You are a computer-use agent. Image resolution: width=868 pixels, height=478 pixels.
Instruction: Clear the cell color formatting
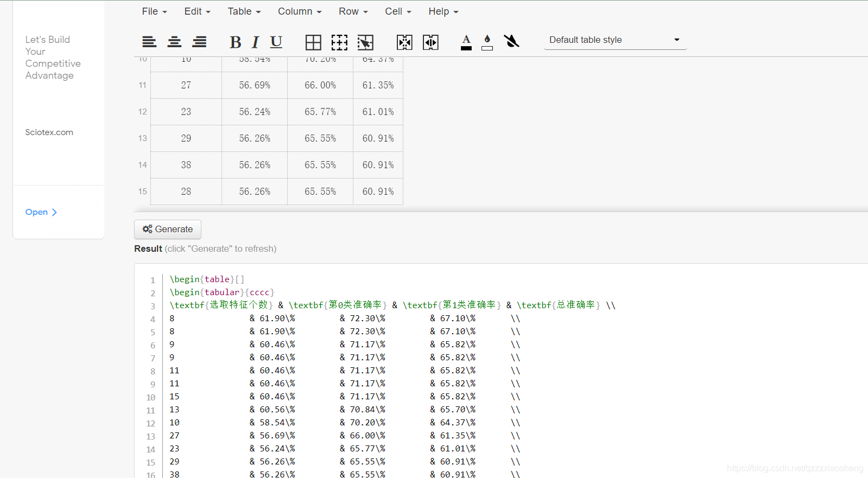point(511,41)
